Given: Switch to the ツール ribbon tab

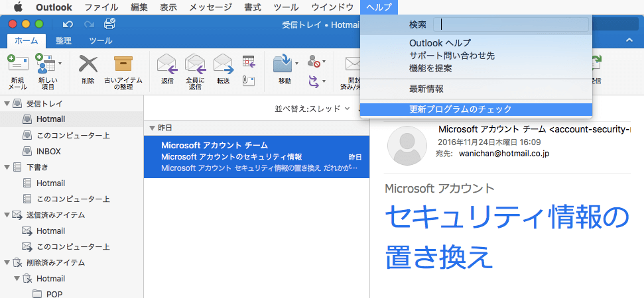Looking at the screenshot, I should tap(101, 40).
